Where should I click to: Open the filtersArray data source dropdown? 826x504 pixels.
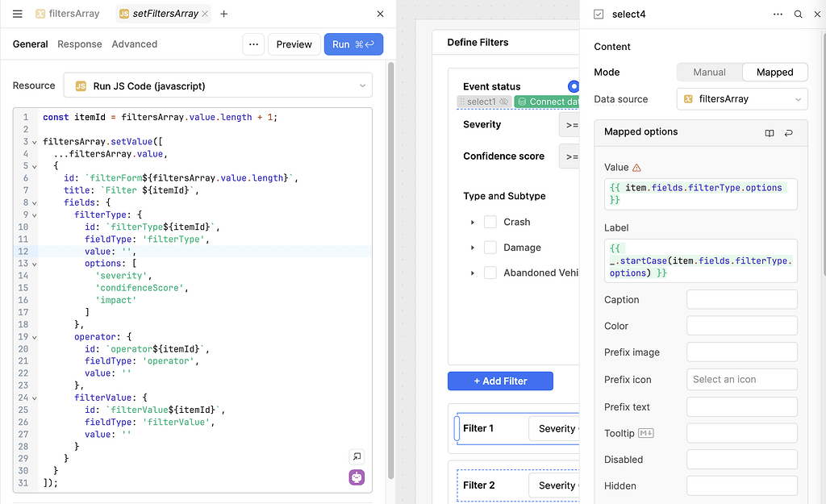[x=740, y=98]
